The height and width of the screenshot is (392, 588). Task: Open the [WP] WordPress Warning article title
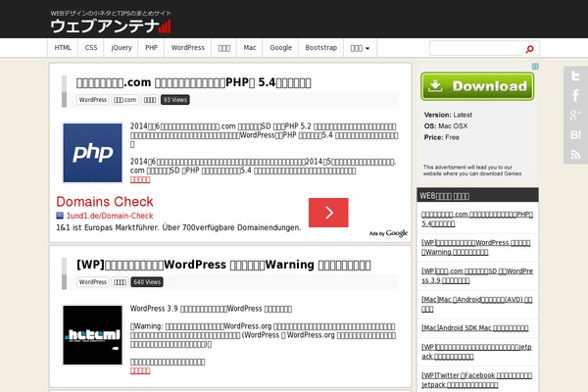pos(223,265)
